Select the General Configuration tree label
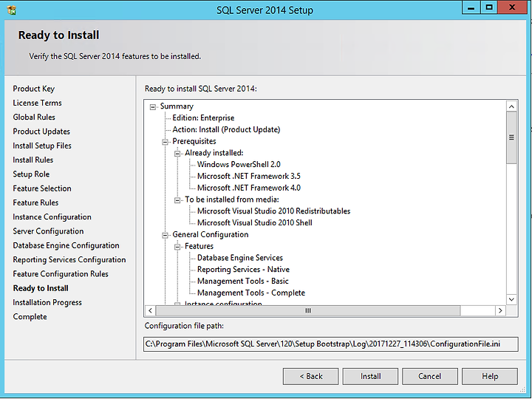 coord(211,234)
